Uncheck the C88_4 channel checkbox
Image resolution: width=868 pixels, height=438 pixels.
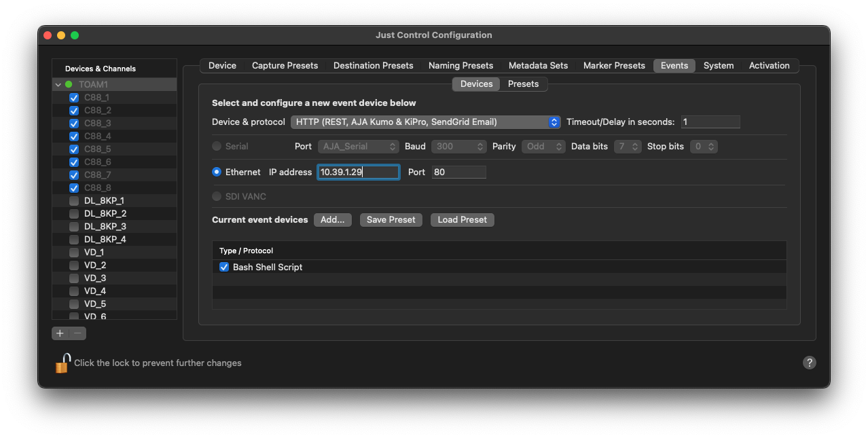tap(74, 136)
